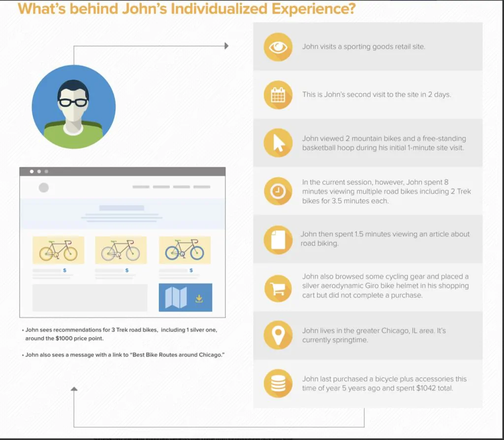Click text "John visits a sporting goods retail site."
The height and width of the screenshot is (440, 504).
point(364,47)
